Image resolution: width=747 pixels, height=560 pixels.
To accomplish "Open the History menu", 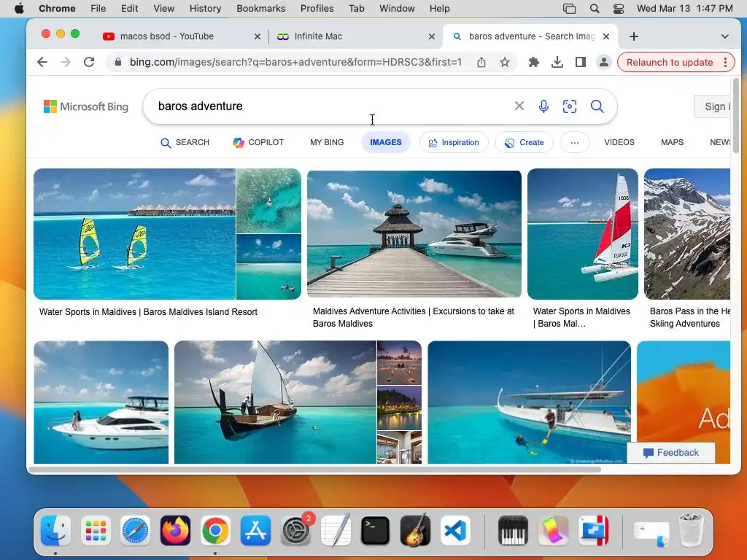I will (x=205, y=9).
